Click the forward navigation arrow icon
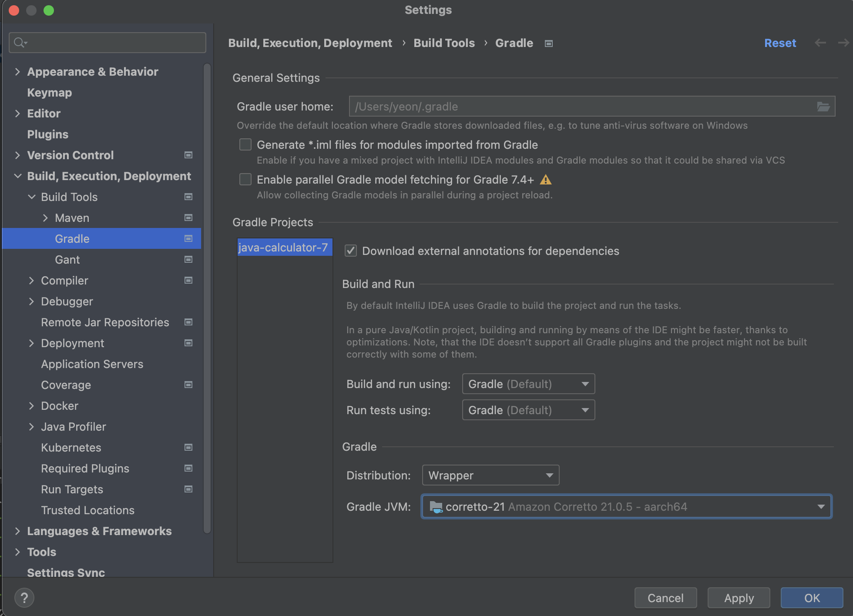The height and width of the screenshot is (616, 853). tap(843, 43)
